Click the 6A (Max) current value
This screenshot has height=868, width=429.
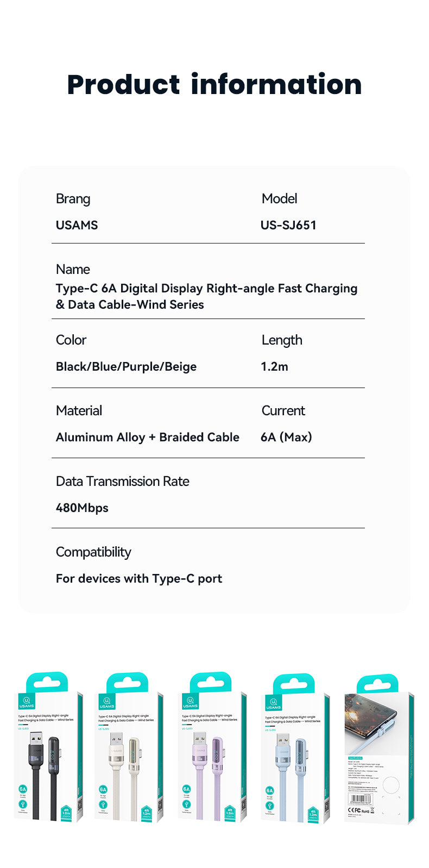(x=286, y=437)
